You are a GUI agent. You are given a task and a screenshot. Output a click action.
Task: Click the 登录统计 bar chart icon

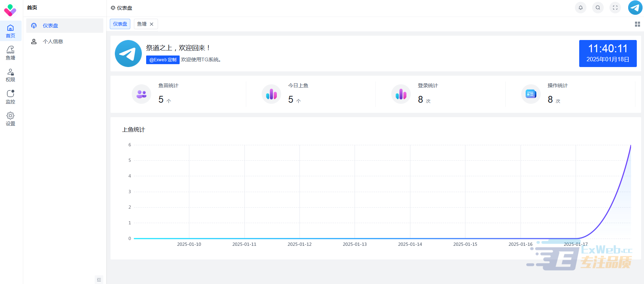click(x=401, y=94)
